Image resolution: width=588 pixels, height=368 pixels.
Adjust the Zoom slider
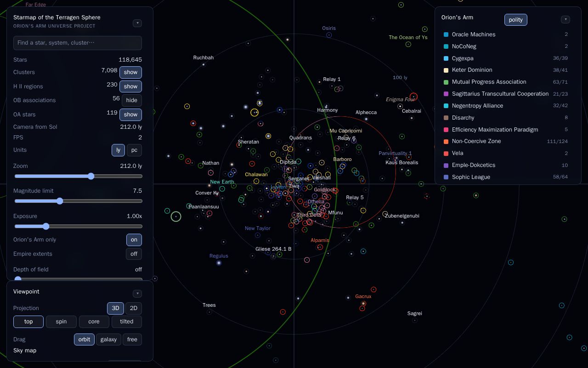(78, 176)
